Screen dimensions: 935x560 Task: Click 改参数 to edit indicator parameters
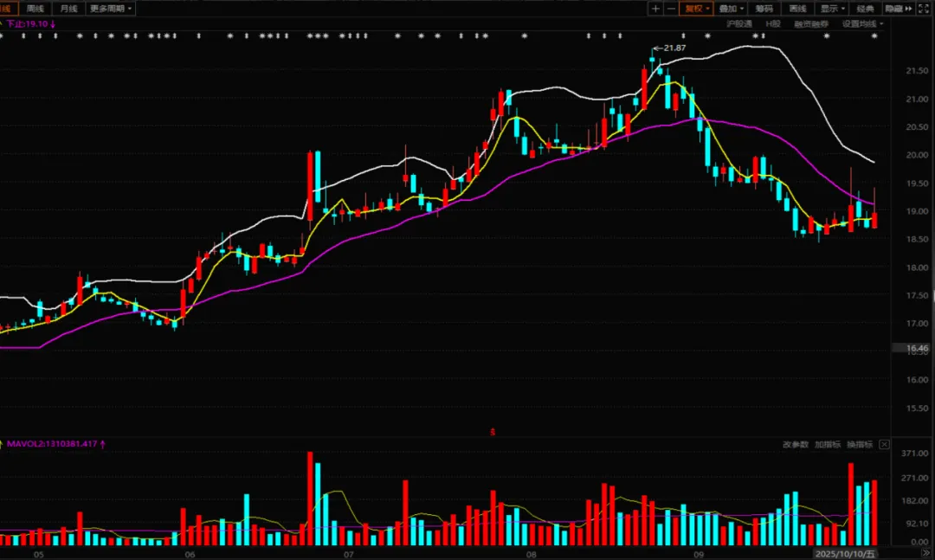click(x=796, y=444)
